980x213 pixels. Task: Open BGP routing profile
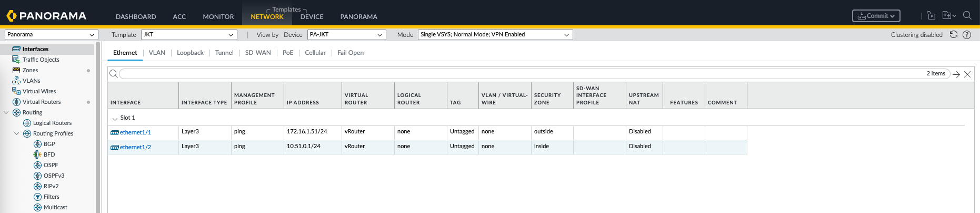[x=49, y=144]
